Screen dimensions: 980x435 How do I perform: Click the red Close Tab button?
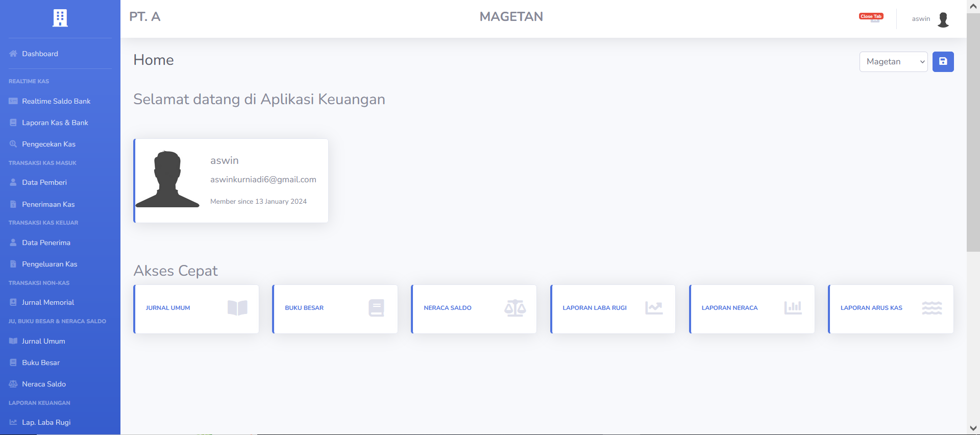coord(871,16)
